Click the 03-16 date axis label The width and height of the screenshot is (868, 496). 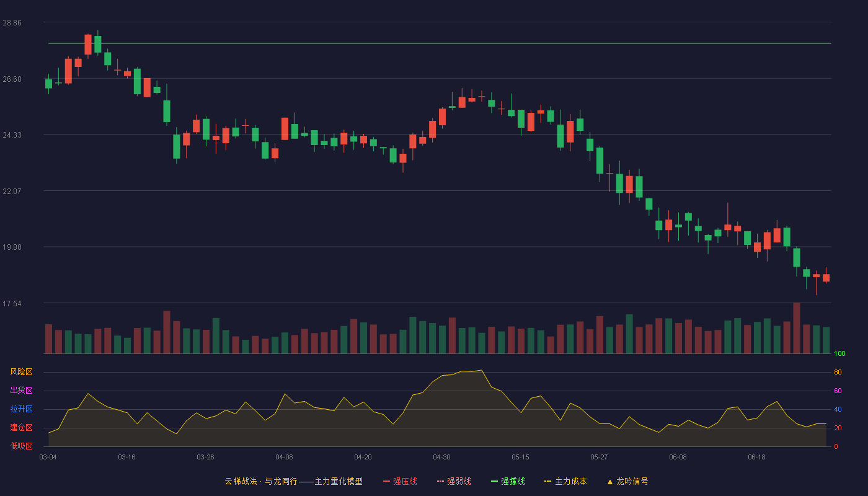126,457
